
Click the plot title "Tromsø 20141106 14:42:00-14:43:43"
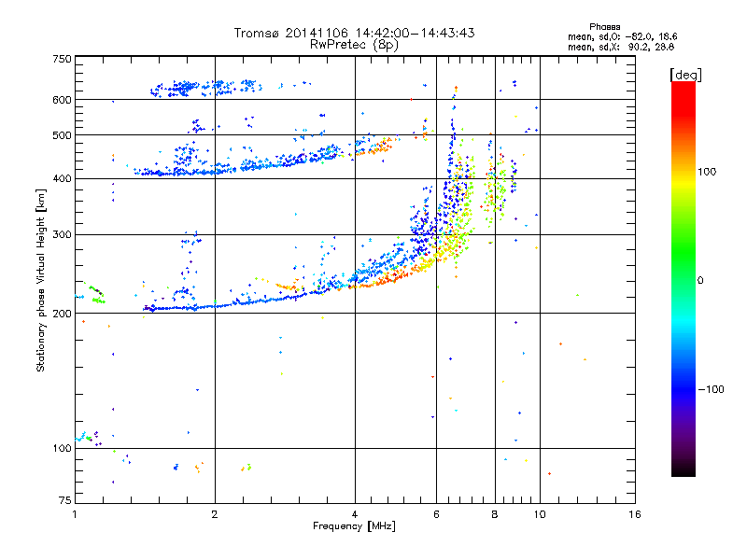[x=354, y=33]
